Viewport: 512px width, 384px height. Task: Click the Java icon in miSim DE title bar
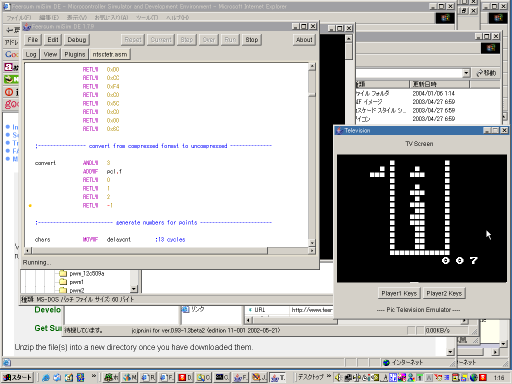(x=27, y=26)
